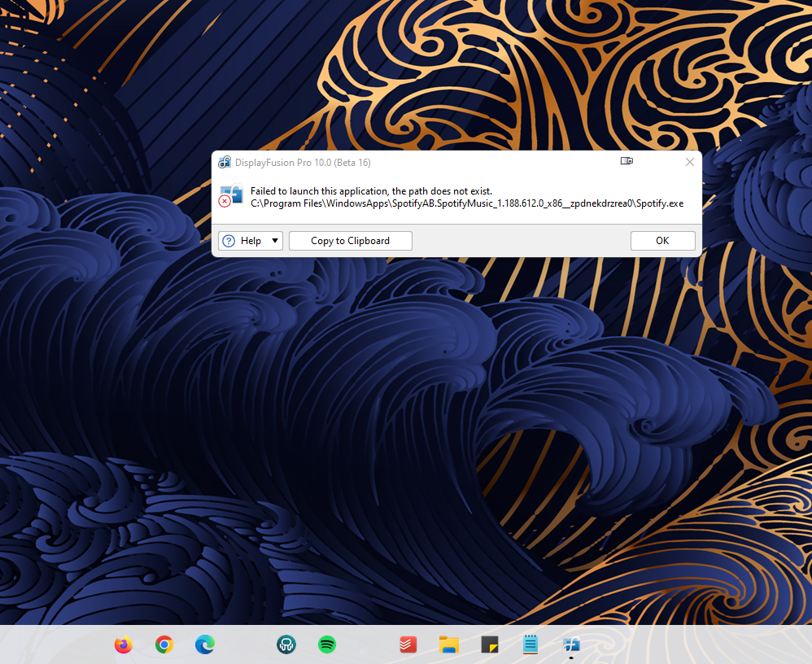Image resolution: width=812 pixels, height=664 pixels.
Task: Click the DisplayFusion Pro 10.0 title text
Action: point(303,163)
